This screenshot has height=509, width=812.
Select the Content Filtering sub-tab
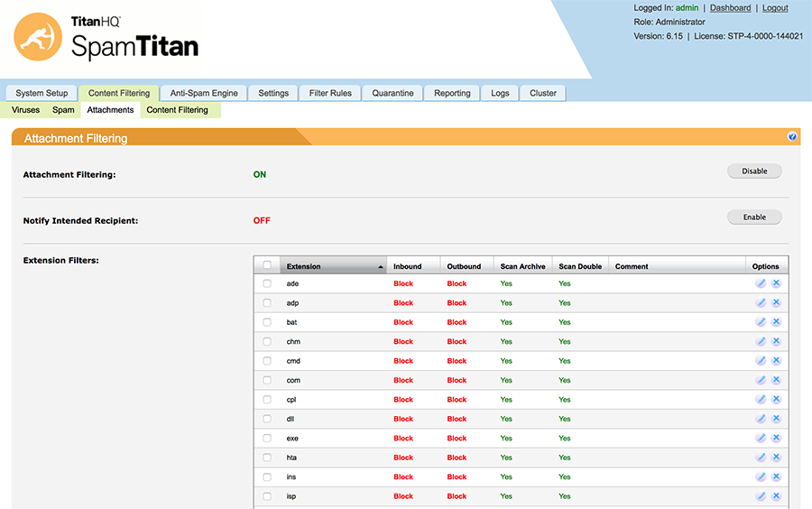[177, 110]
